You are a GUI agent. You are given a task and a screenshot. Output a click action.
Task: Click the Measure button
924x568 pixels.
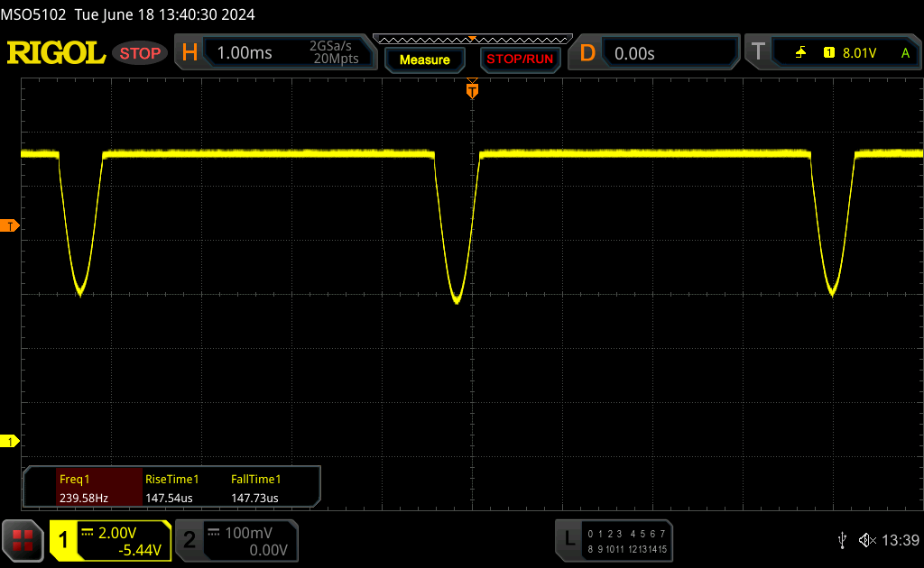pos(425,60)
